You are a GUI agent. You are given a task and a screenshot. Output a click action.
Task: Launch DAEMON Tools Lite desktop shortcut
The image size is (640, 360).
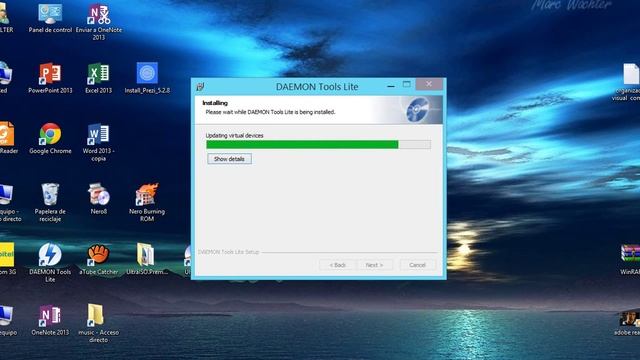tap(50, 262)
